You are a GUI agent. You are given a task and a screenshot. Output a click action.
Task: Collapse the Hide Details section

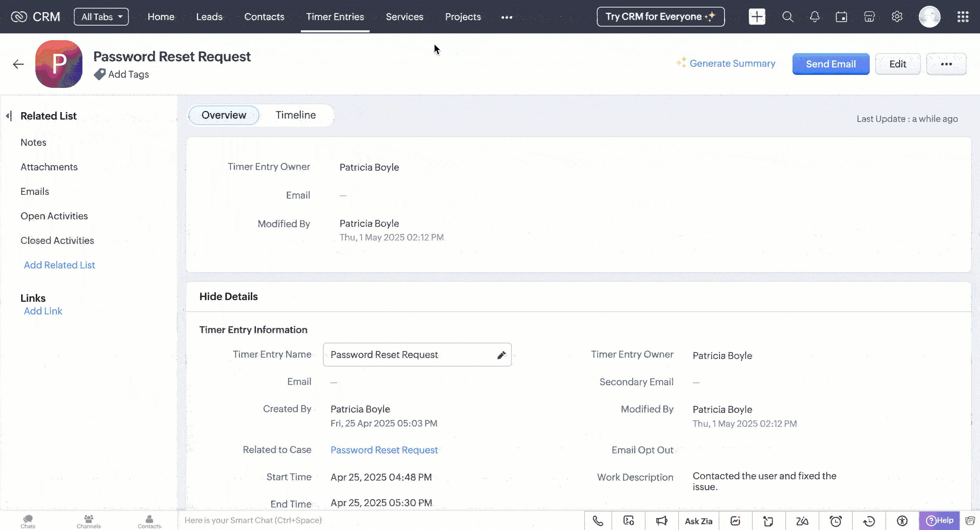pos(228,296)
